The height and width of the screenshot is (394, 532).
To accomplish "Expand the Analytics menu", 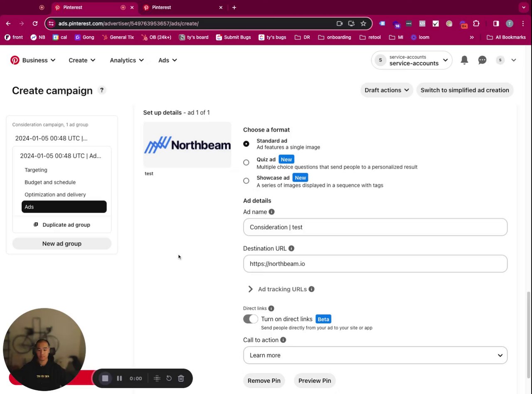I will coord(127,60).
